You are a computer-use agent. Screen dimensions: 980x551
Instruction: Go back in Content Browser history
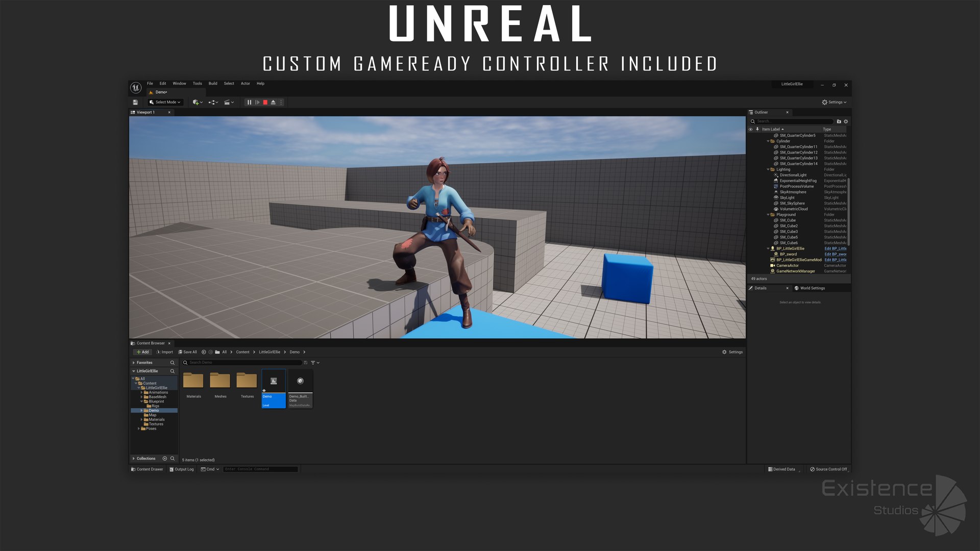tap(204, 352)
